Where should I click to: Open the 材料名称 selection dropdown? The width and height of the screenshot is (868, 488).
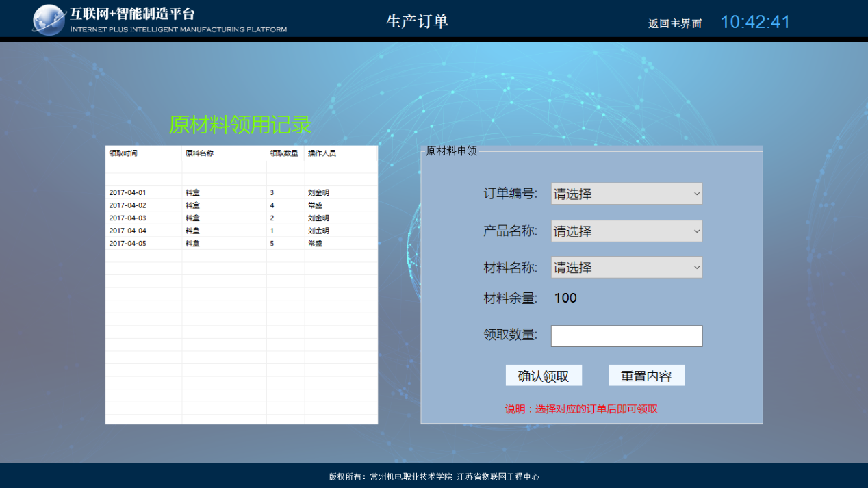point(626,268)
